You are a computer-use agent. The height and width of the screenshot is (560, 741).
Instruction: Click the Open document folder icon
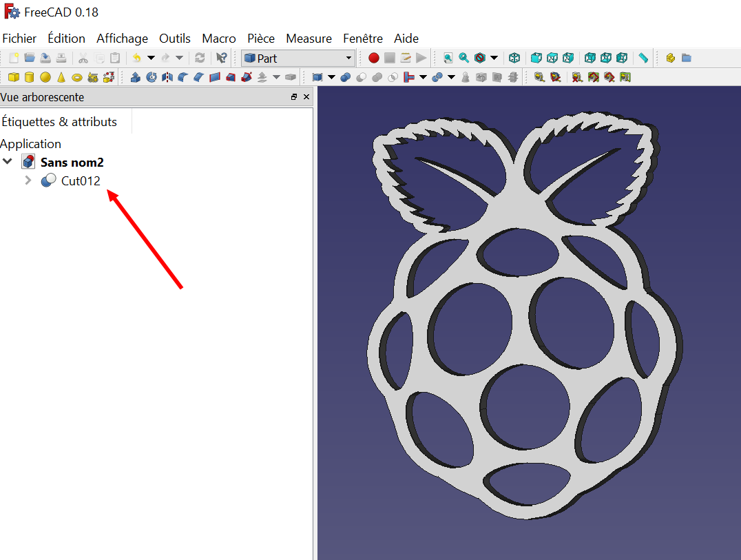point(30,58)
